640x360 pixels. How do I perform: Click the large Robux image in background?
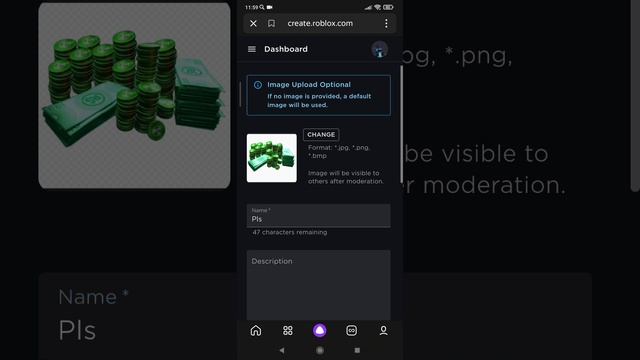134,96
